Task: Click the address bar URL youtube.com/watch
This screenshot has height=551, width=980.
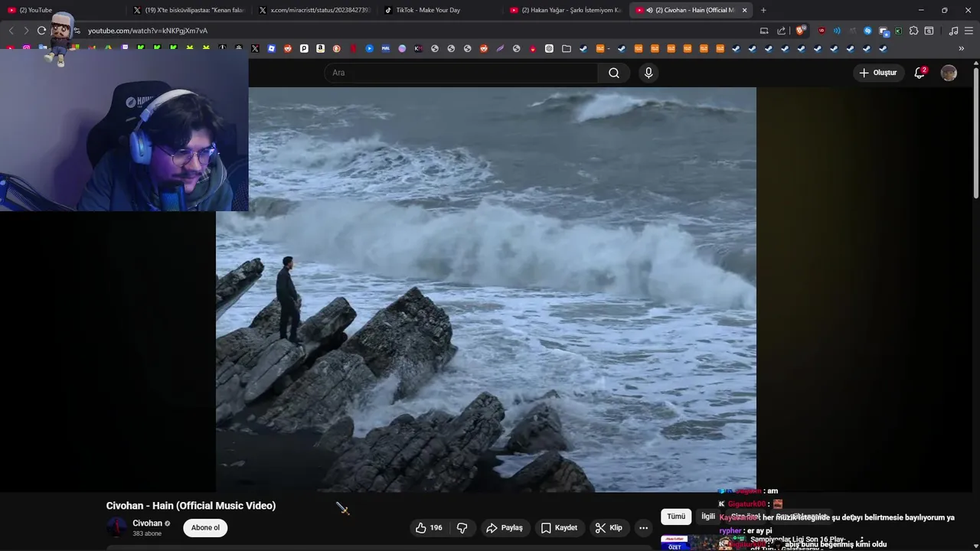Action: click(148, 31)
